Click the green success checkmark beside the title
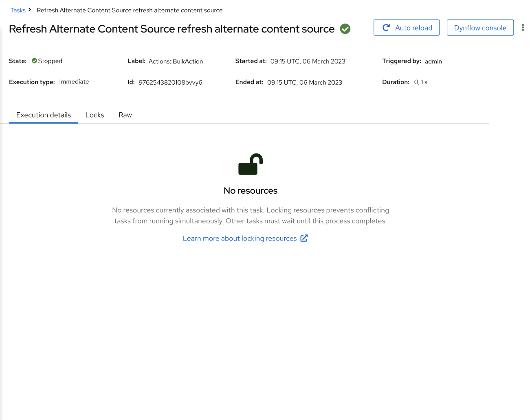 click(345, 29)
